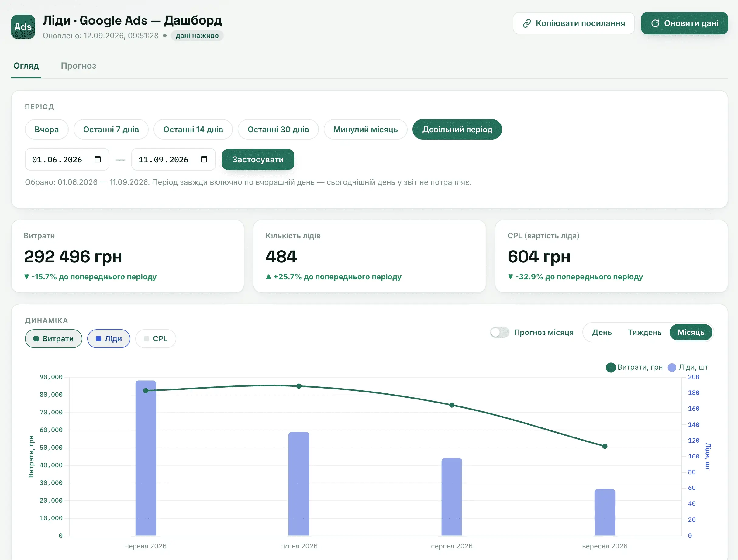Click the серпня 2026 spend line point
The height and width of the screenshot is (560, 738).
pyautogui.click(x=452, y=405)
